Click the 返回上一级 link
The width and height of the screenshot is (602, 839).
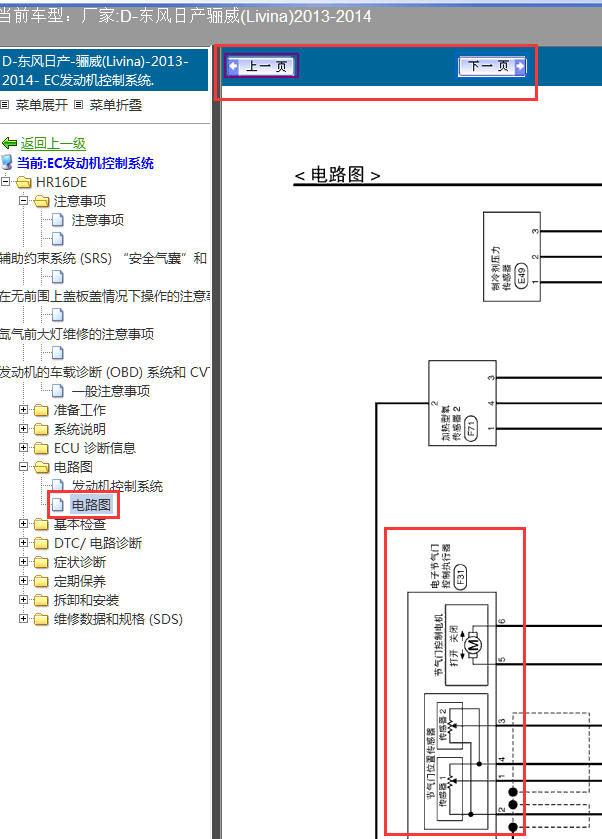click(53, 143)
